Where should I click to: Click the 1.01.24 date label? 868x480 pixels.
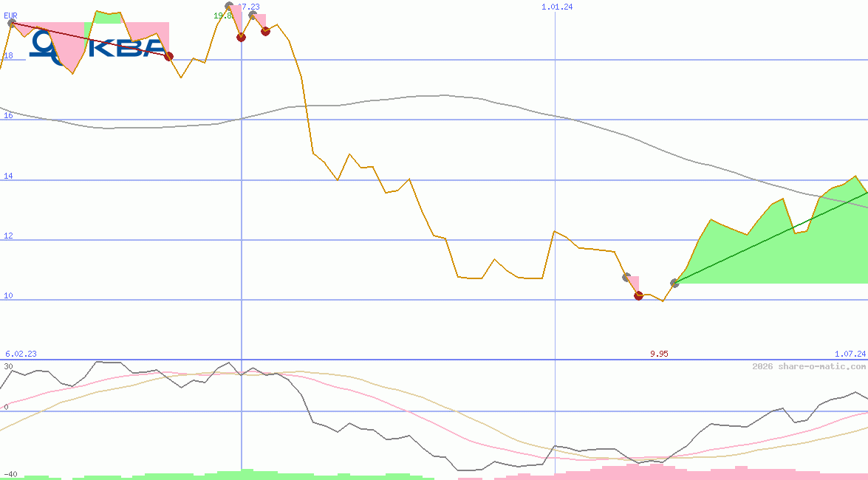pyautogui.click(x=557, y=7)
